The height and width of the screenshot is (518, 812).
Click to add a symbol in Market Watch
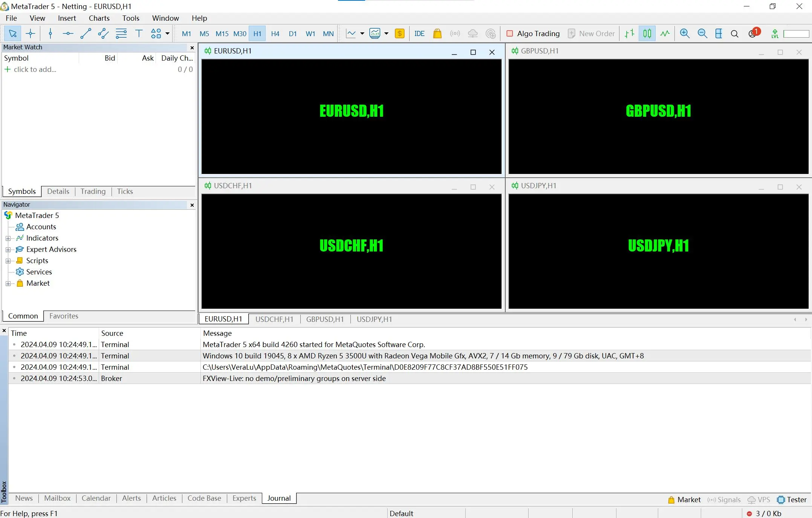coord(35,69)
